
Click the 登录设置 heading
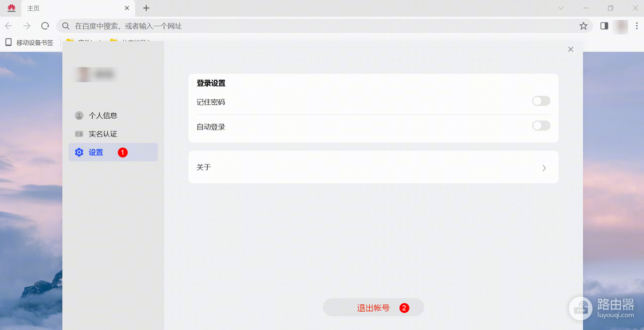click(x=211, y=83)
